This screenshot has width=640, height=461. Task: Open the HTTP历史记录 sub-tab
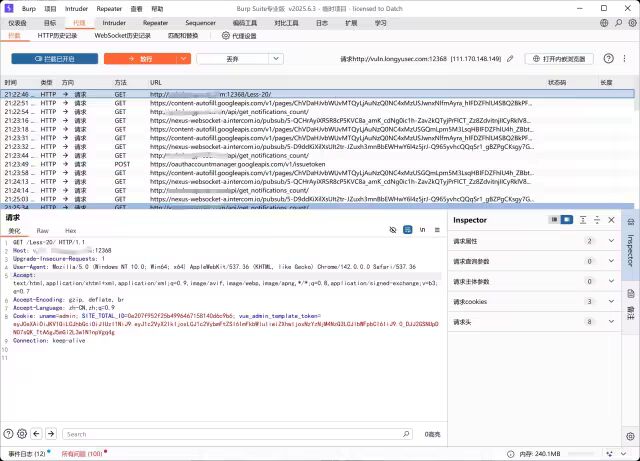(x=57, y=36)
